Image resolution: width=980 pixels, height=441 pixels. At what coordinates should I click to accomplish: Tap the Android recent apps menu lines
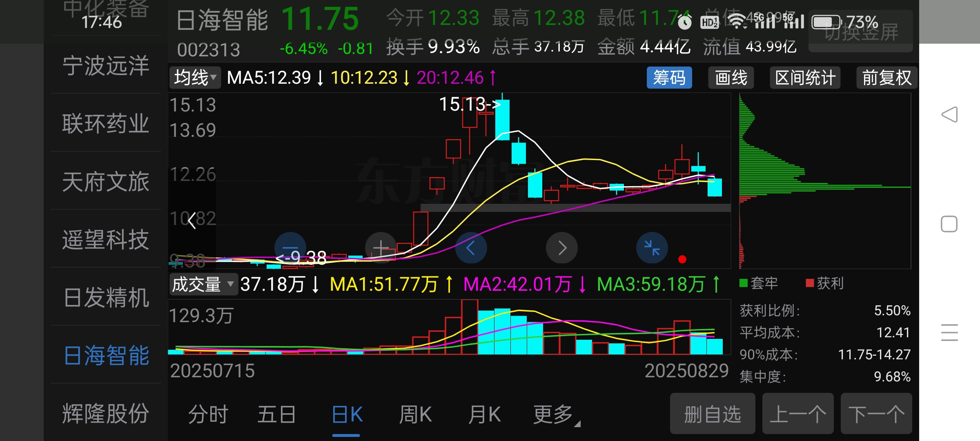click(949, 332)
